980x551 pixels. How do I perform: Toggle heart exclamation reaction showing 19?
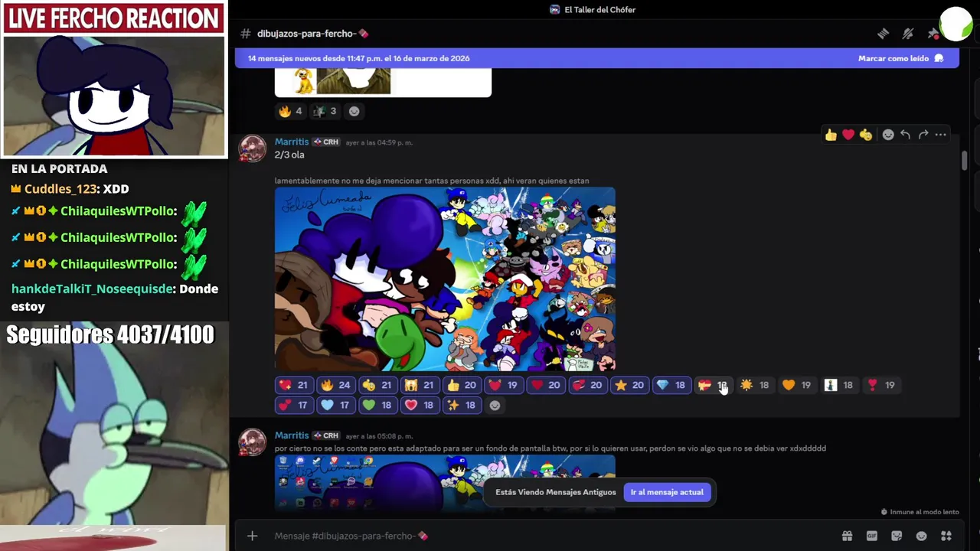click(x=881, y=385)
